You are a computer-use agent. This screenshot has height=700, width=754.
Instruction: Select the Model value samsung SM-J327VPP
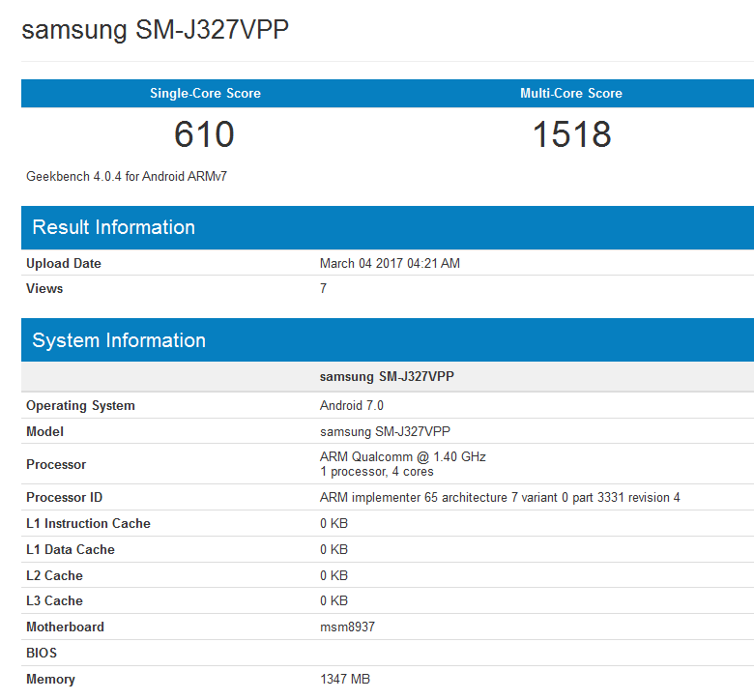coord(385,431)
